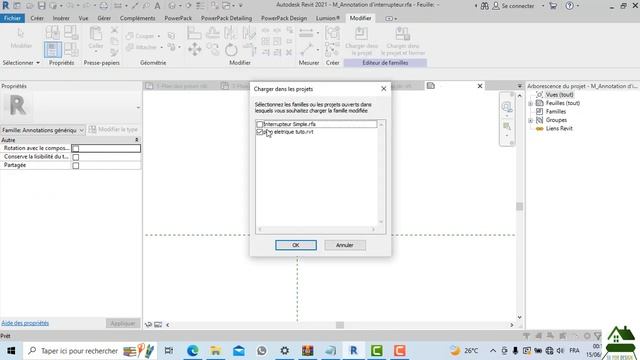Expand 'Feuilles (tout)' tree node
The width and height of the screenshot is (640, 360).
click(531, 103)
